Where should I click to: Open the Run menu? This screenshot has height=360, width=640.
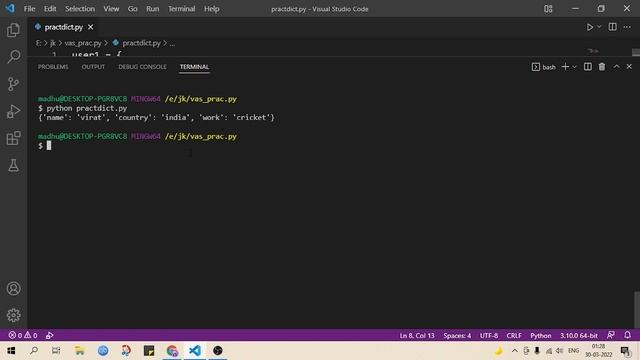pos(153,9)
